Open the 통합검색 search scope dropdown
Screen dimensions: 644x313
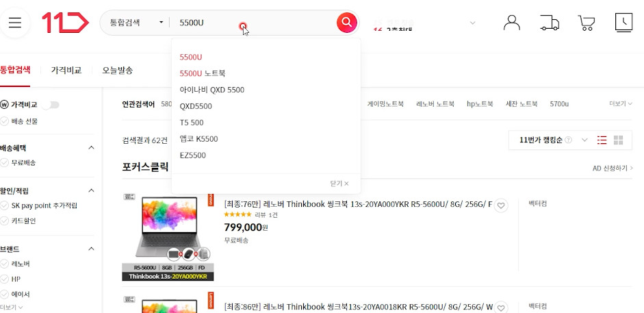[x=136, y=23]
